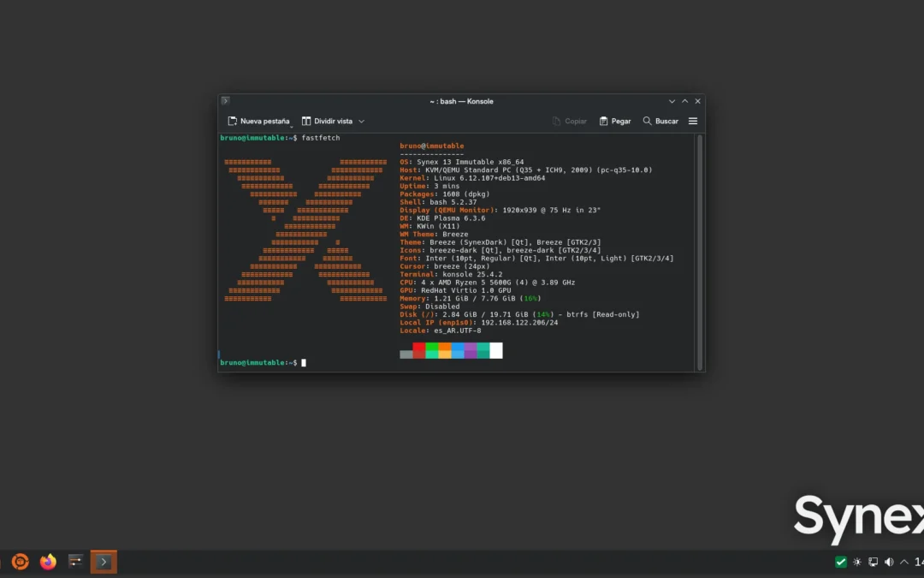Open the Buscar search tool

click(660, 121)
